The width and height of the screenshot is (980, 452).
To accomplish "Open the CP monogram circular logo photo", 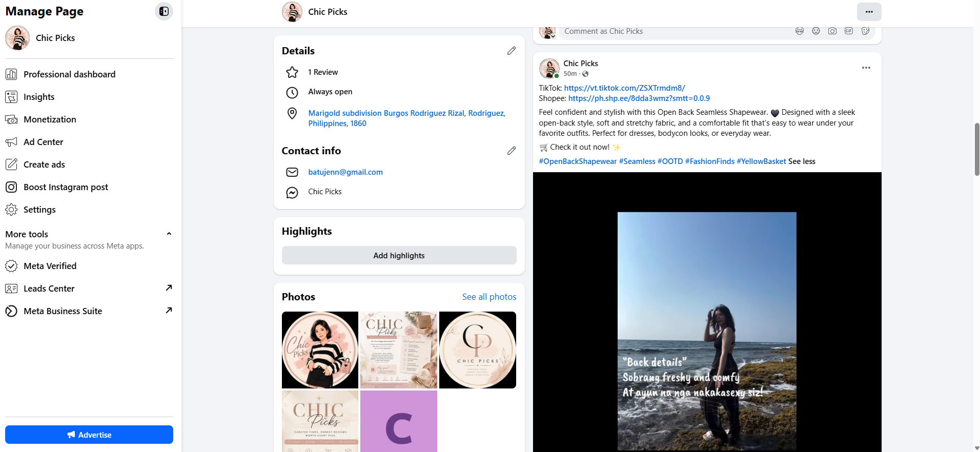I will tap(478, 350).
